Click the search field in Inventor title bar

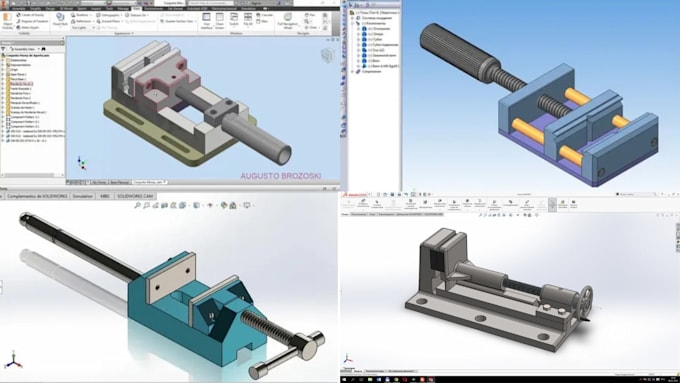coord(211,3)
